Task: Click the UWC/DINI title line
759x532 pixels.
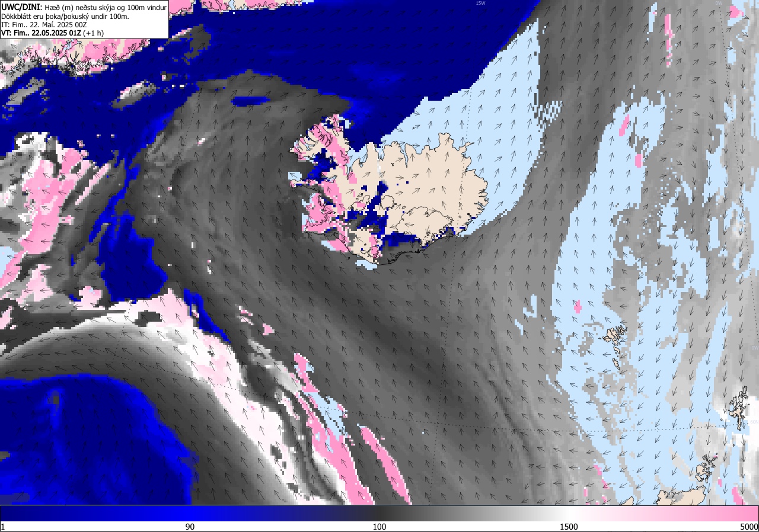Action: tap(84, 7)
